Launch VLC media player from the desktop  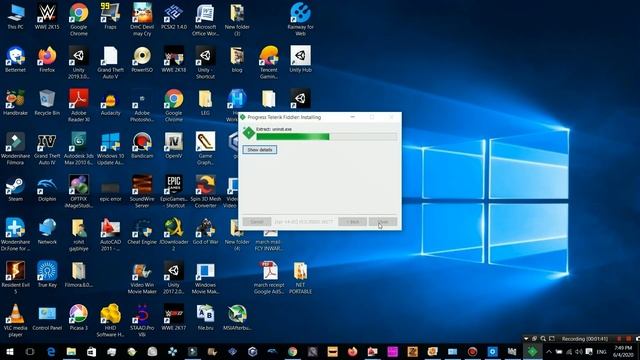(16, 320)
